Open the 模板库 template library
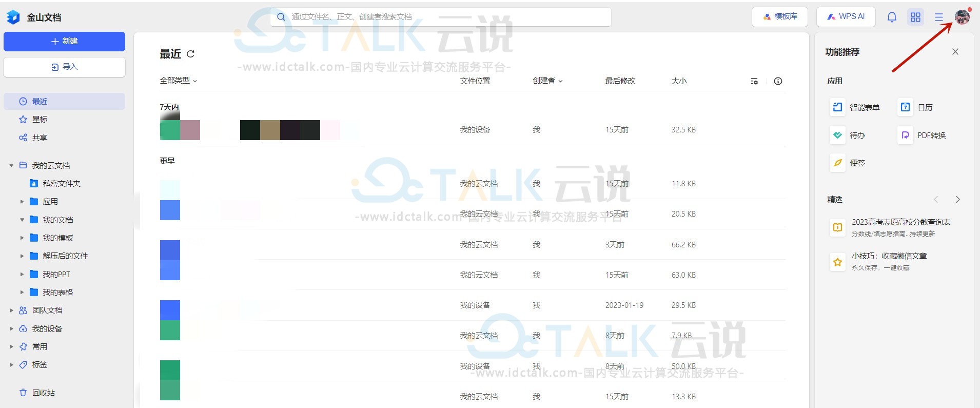Viewport: 980px width, 408px height. click(x=780, y=17)
